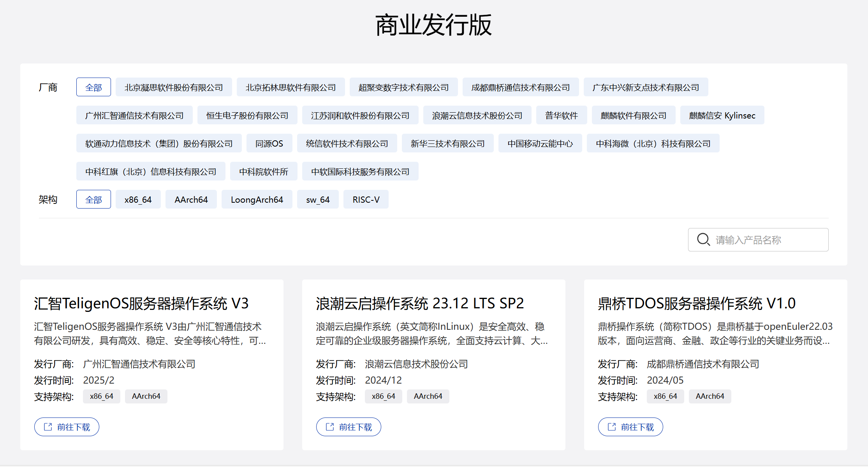This screenshot has width=868, height=467.
Task: Choose vendor 同源OS filter
Action: pyautogui.click(x=269, y=143)
